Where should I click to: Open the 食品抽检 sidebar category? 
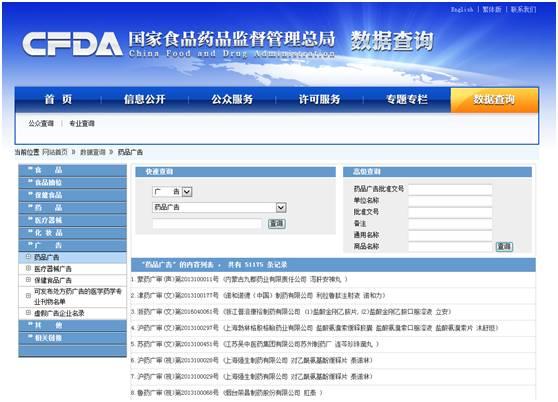coord(73,183)
